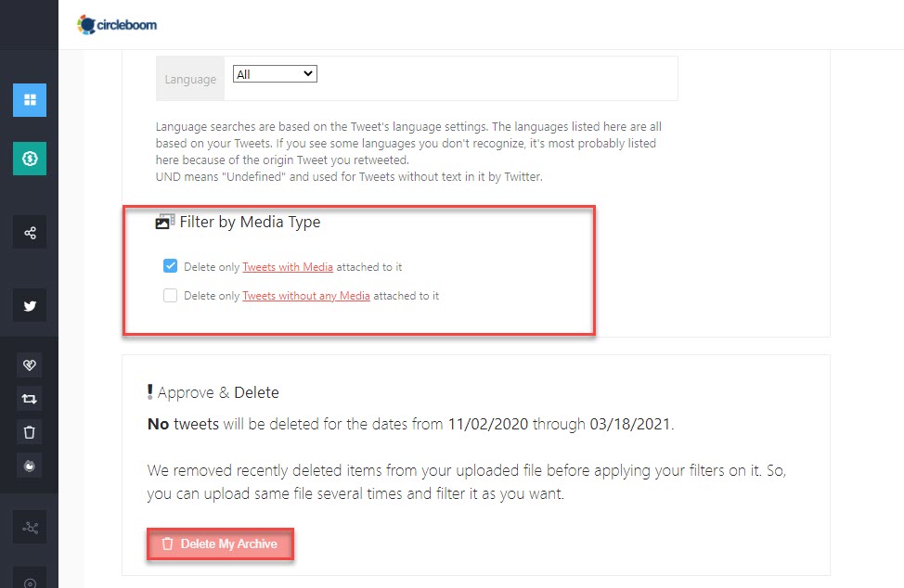Image resolution: width=904 pixels, height=588 pixels.
Task: Check Delete only Tweets without any Media
Action: [170, 296]
